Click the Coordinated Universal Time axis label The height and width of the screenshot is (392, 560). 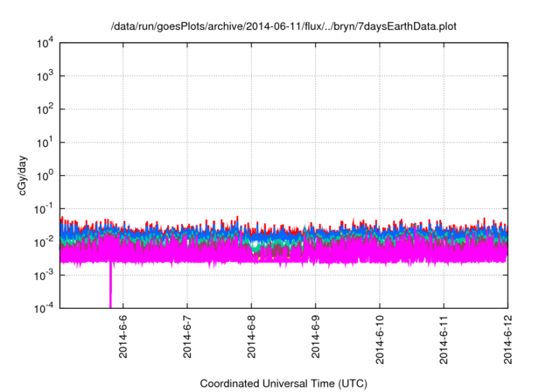coord(283,384)
